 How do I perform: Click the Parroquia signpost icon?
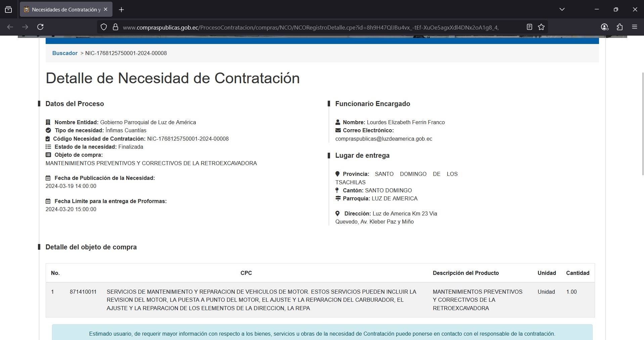pyautogui.click(x=338, y=198)
